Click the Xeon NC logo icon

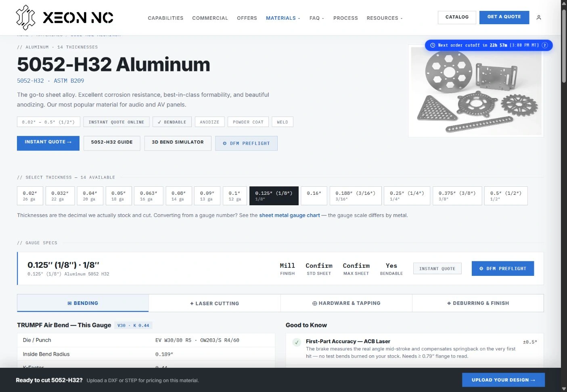(25, 17)
